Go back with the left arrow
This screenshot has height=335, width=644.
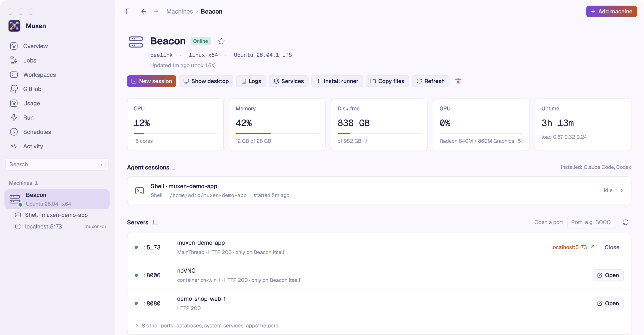tap(143, 11)
